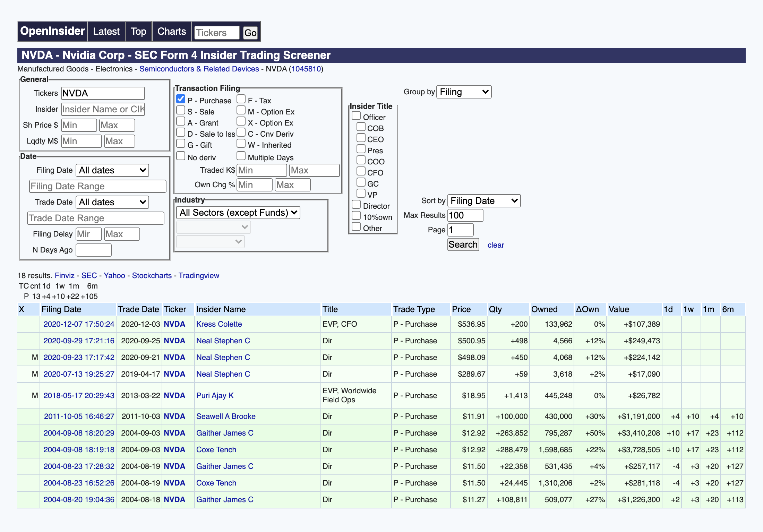Click the Traded K$ Min field
Viewport: 763px width, 532px height.
coord(262,170)
